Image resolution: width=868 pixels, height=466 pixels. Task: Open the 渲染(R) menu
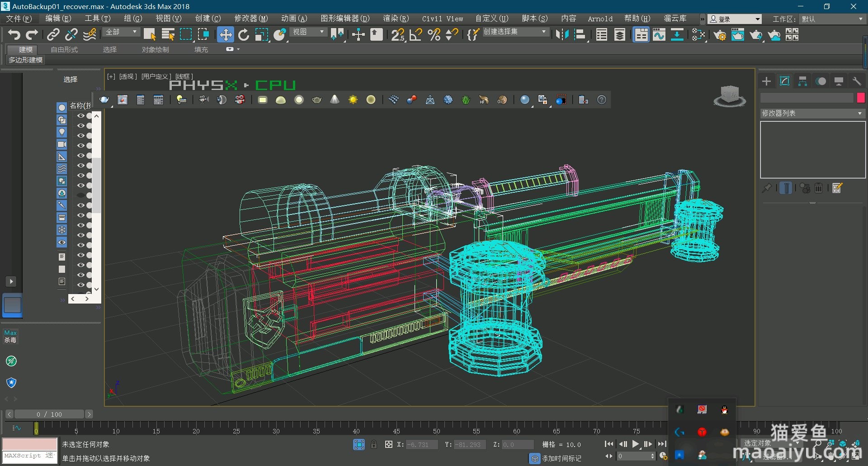pos(396,19)
